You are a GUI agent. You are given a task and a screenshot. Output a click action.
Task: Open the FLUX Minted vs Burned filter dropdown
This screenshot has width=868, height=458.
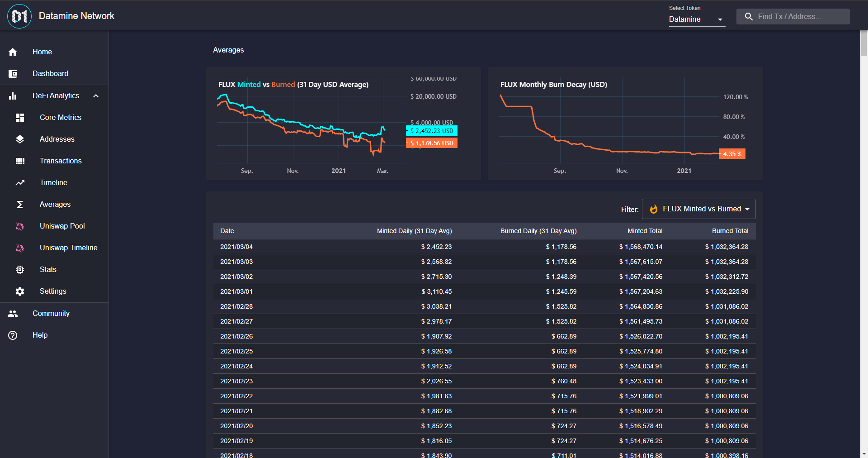tap(699, 209)
